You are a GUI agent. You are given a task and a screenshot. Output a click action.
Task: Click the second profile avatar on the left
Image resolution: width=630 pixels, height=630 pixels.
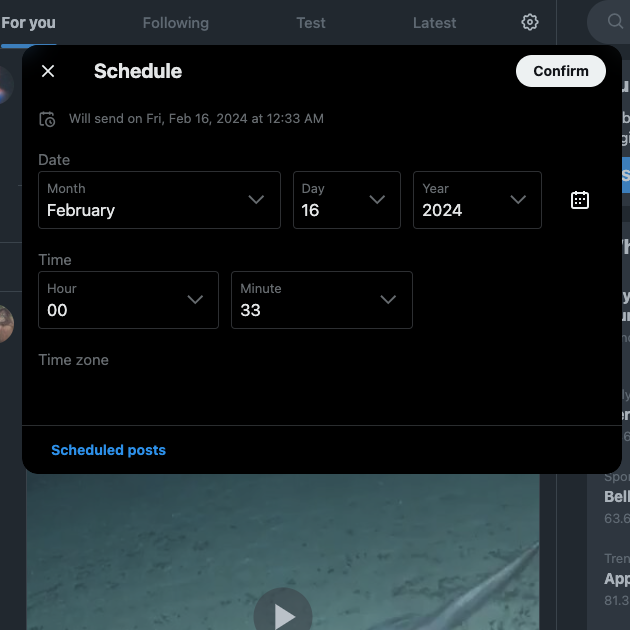click(x=7, y=324)
